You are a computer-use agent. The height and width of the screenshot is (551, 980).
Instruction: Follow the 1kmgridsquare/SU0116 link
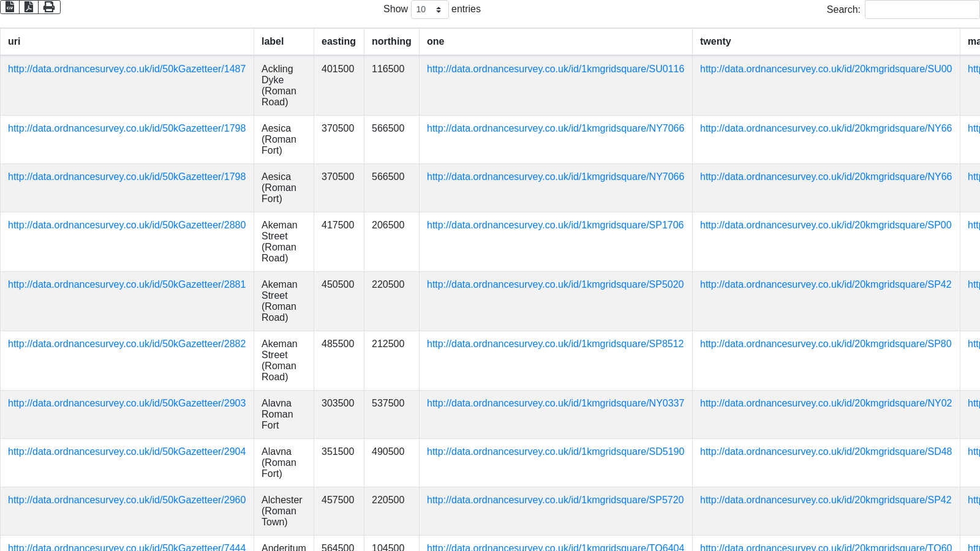coord(555,69)
